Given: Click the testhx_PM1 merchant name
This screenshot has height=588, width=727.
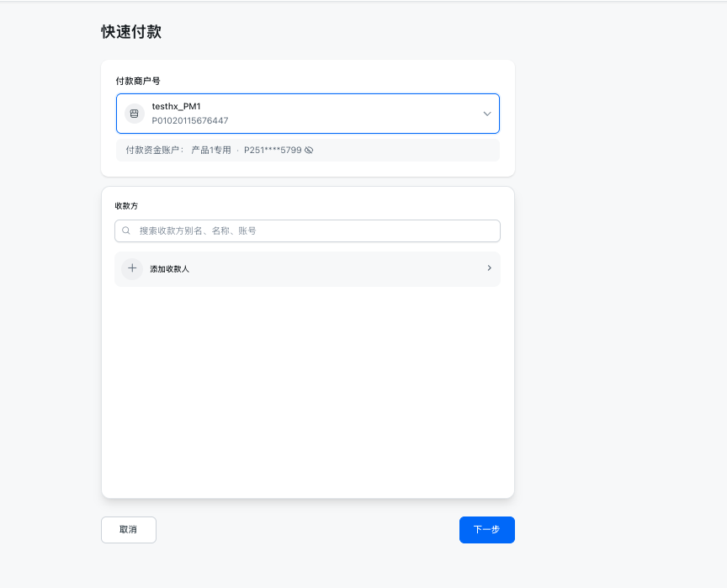Looking at the screenshot, I should (x=176, y=107).
